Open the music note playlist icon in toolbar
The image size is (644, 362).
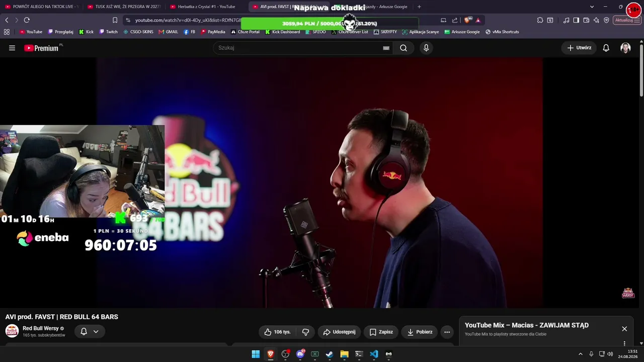pos(567,20)
